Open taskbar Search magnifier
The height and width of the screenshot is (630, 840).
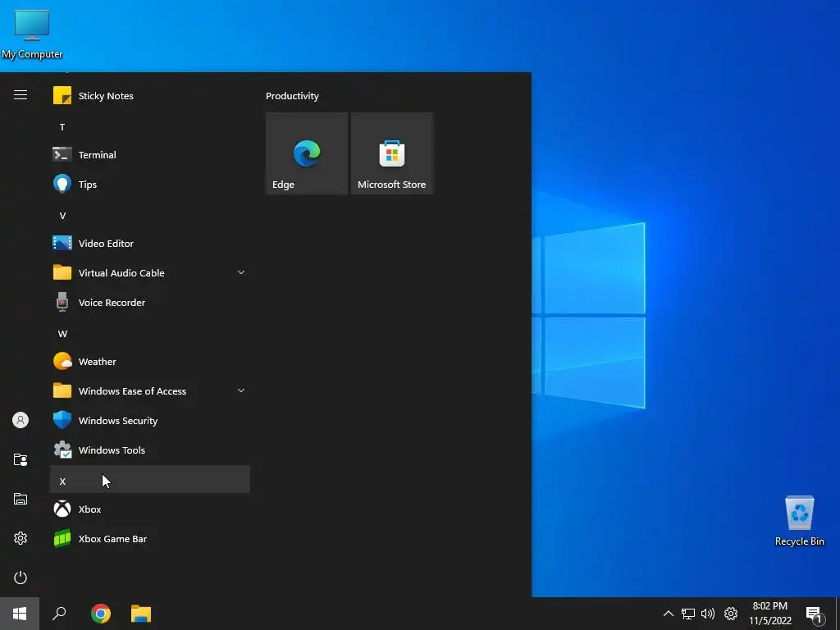[59, 614]
